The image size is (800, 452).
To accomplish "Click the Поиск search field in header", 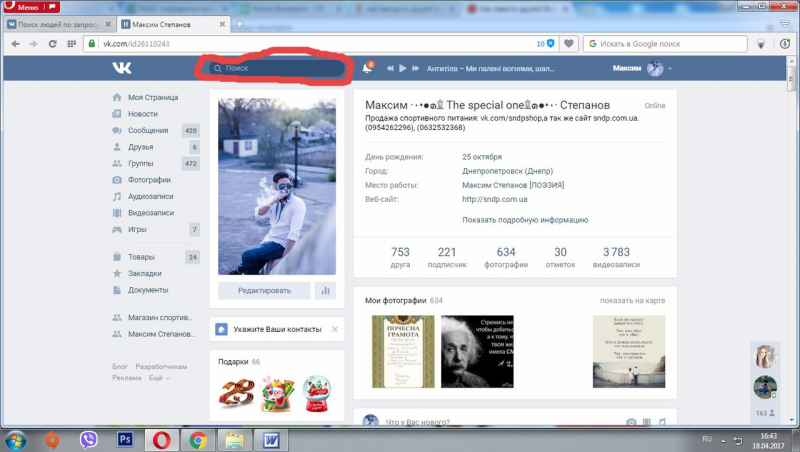I will (280, 68).
